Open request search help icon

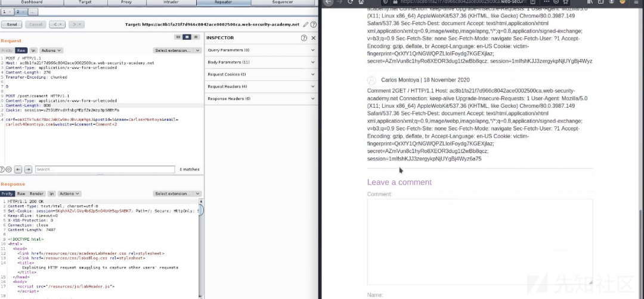coord(2,169)
